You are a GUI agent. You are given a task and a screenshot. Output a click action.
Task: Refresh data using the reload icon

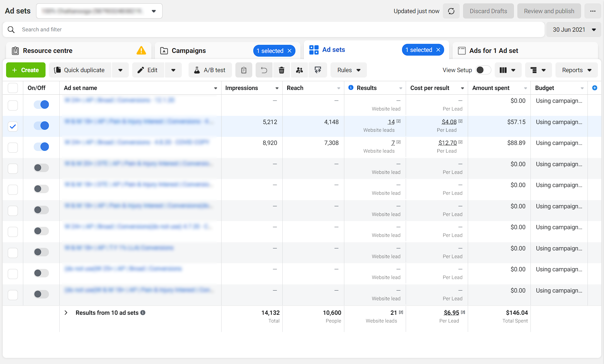pos(451,11)
